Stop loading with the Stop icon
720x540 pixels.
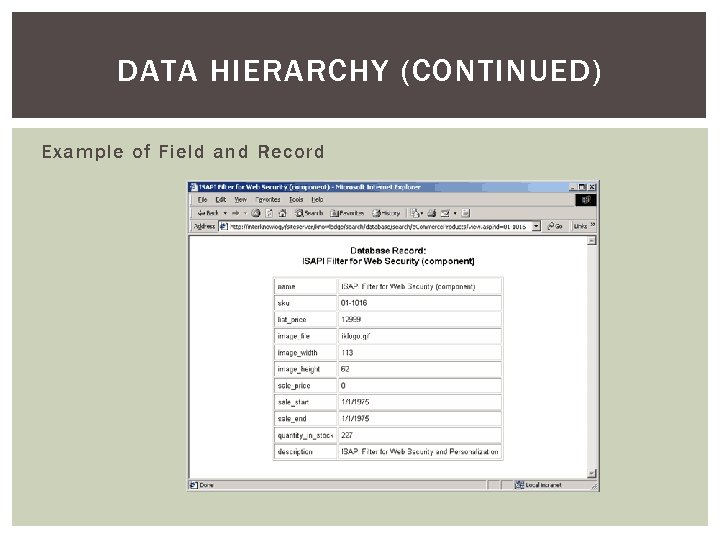256,213
